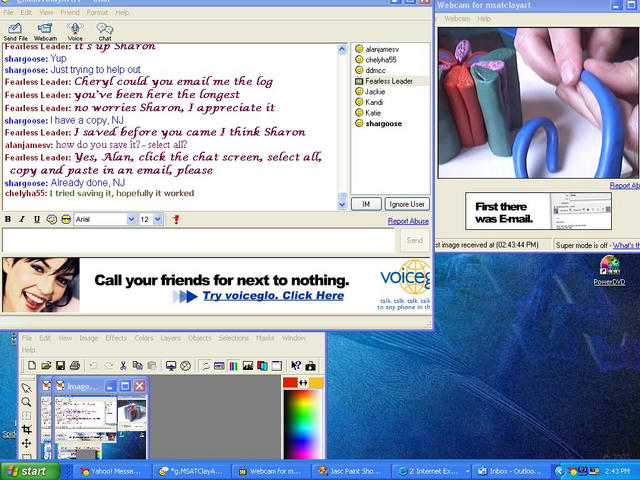Click Report Abuse link in chat

click(x=408, y=221)
